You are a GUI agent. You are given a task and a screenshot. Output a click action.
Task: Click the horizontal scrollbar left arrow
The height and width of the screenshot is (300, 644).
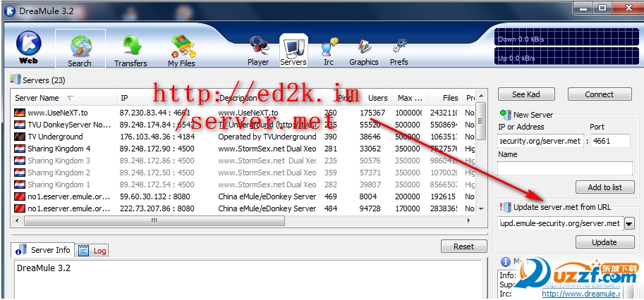coord(17,221)
